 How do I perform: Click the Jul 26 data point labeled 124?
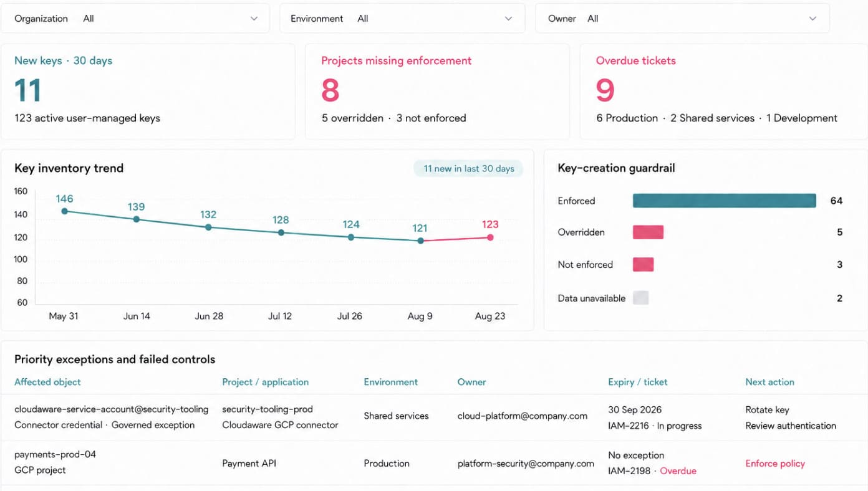coord(351,237)
